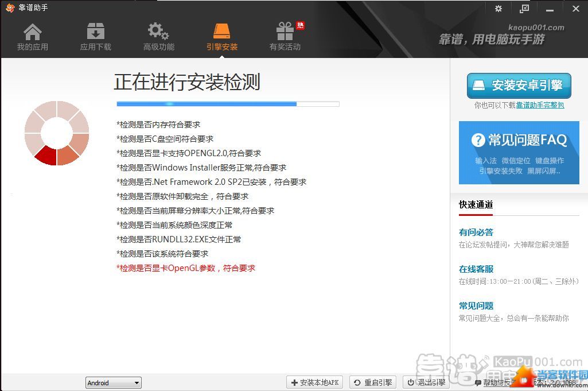Click the 安装本地APK button
This screenshot has width=588, height=391.
pos(316,382)
